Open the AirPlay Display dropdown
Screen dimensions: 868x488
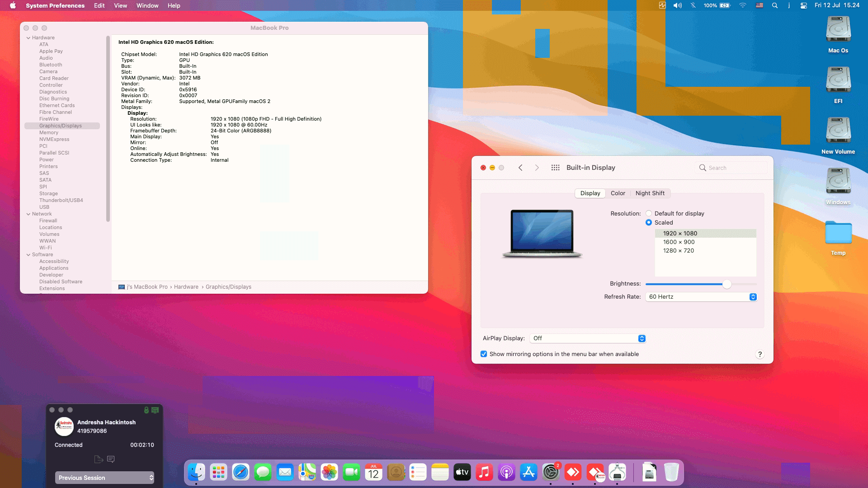[587, 338]
